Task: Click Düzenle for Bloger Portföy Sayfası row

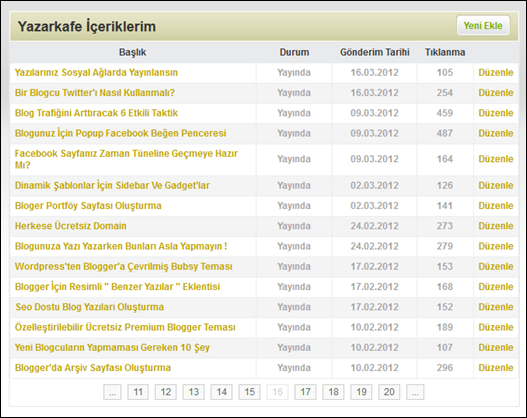Action: tap(496, 206)
